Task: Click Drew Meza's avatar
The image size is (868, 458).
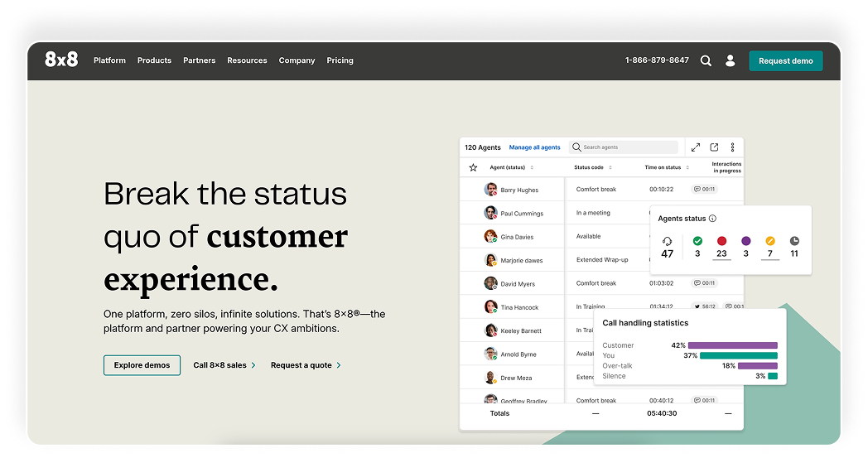Action: pos(490,378)
